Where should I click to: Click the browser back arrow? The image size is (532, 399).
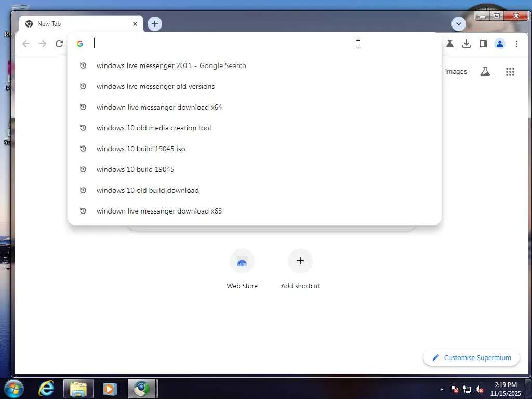coord(26,44)
